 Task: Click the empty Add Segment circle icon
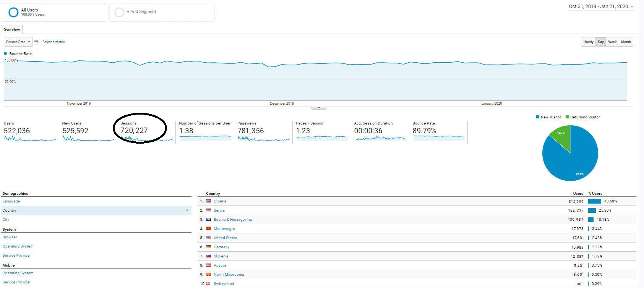coord(119,12)
